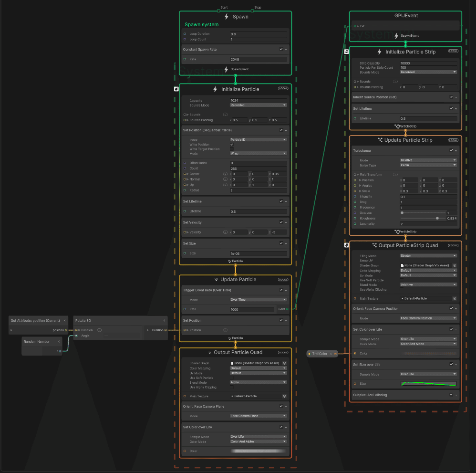Viewport: 476px width, 473px height.
Task: Disable the Constant Spawn Rate block
Action: (x=281, y=49)
